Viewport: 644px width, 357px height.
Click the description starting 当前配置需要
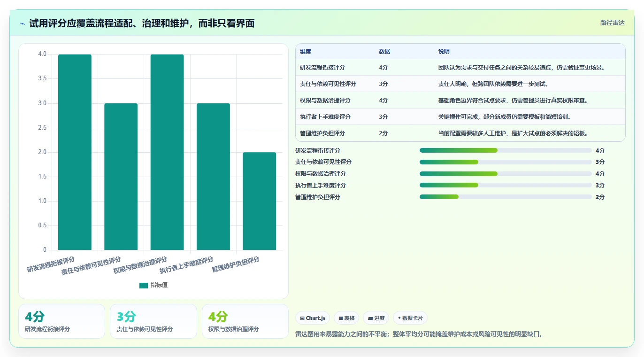[513, 133]
